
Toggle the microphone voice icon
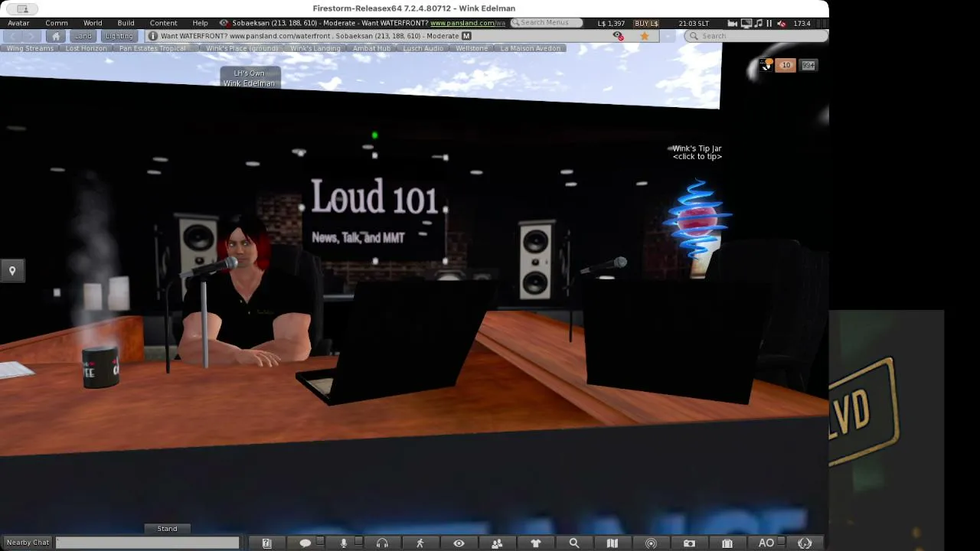coord(344,543)
